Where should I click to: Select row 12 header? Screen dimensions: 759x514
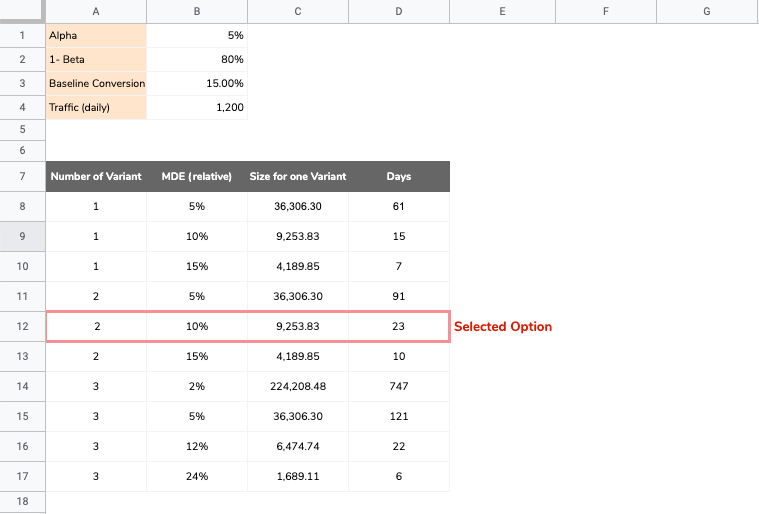click(x=22, y=326)
